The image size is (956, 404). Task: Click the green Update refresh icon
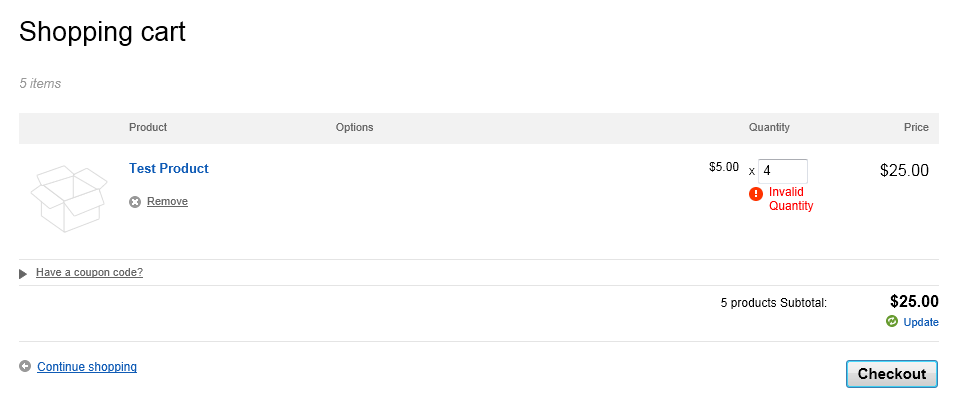point(892,322)
